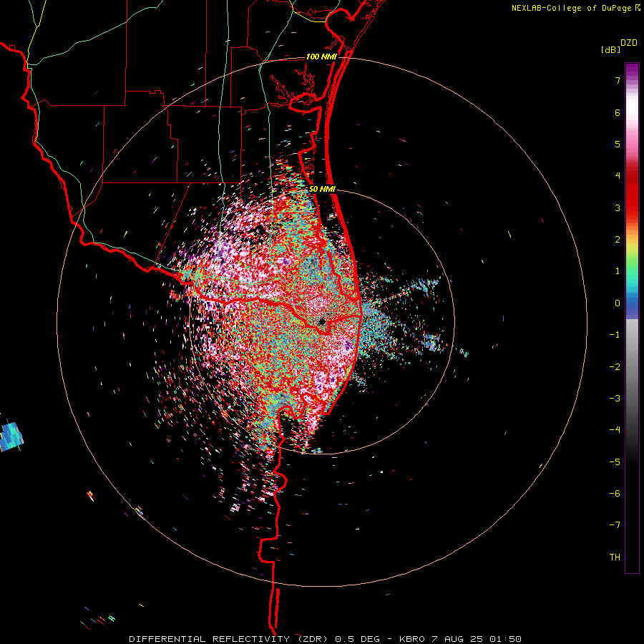Click the color scale value 6
The height and width of the screenshot is (644, 644).
click(x=618, y=112)
